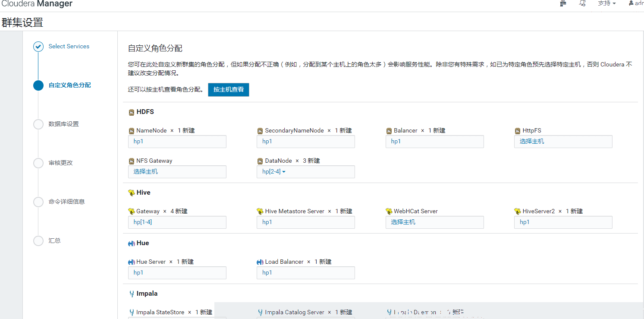Screen dimensions: 644x319
Task: Click the Hive Metastore Server role icon
Action: point(260,212)
